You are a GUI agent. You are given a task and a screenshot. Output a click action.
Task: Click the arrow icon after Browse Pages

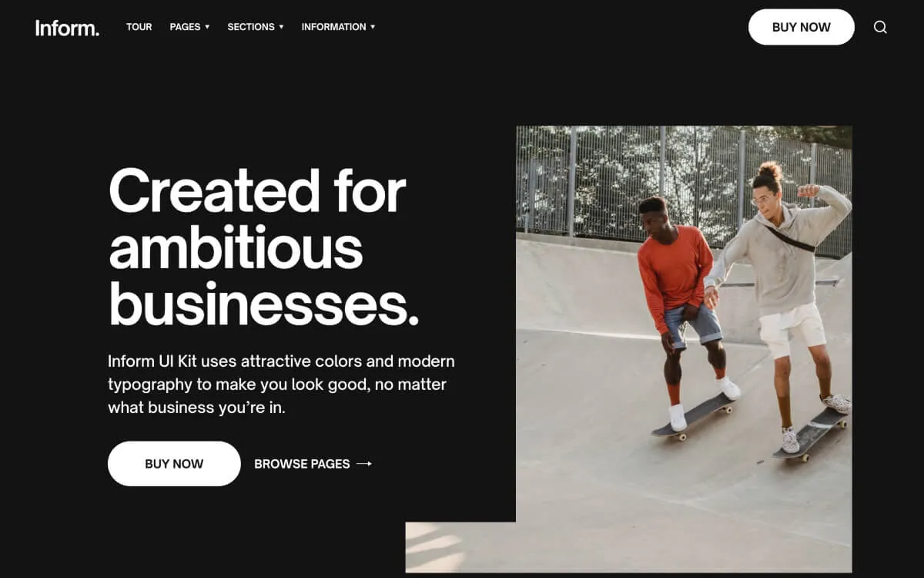click(364, 464)
